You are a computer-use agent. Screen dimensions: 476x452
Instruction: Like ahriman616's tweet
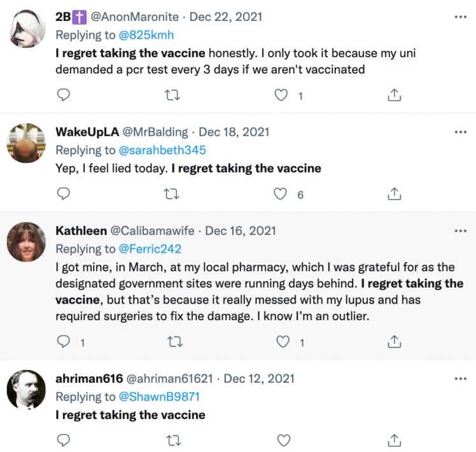(x=283, y=440)
